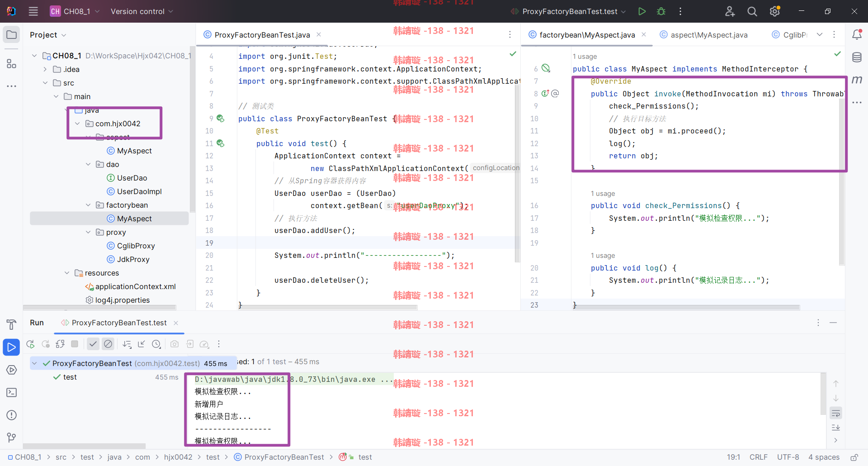
Task: Open the Version control dropdown
Action: (142, 11)
